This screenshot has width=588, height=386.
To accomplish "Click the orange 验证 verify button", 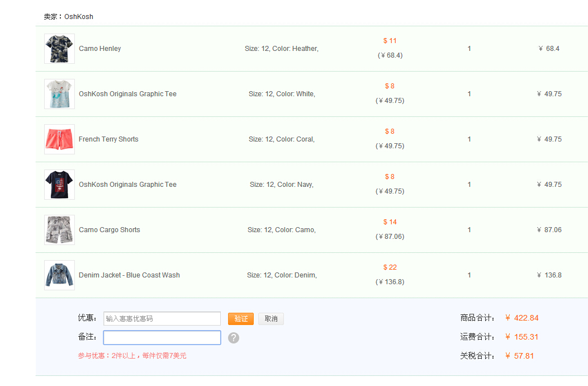I will coord(241,319).
